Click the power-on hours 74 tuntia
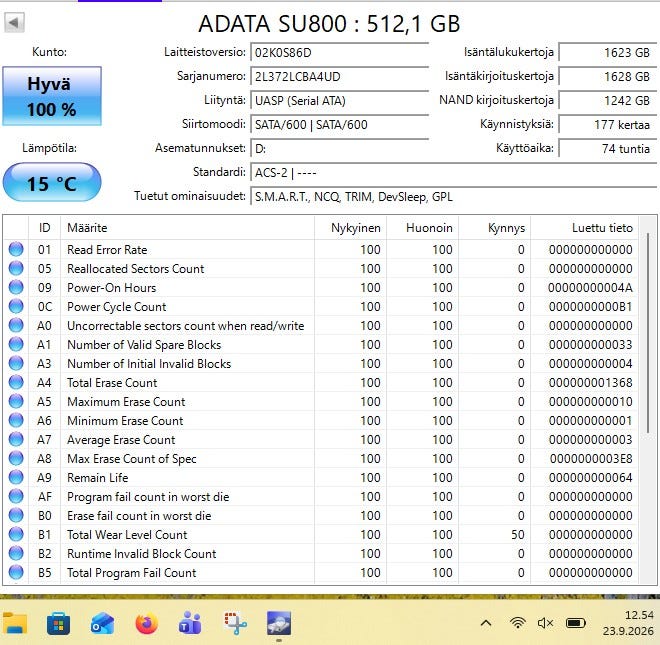This screenshot has height=645, width=660. (x=608, y=149)
